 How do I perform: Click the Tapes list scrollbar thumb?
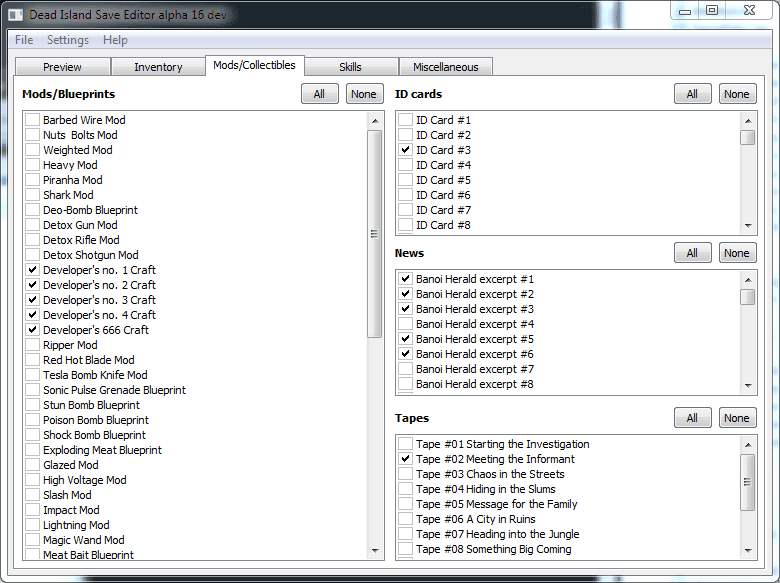(x=748, y=482)
